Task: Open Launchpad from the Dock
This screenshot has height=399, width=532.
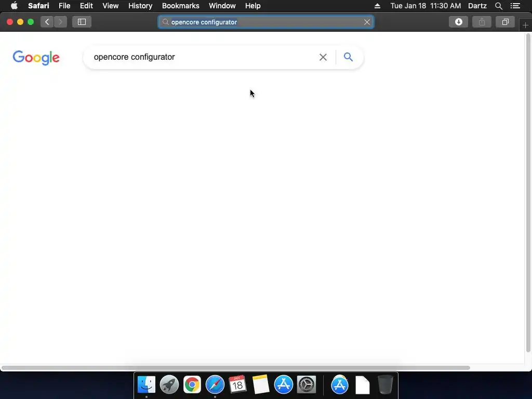Action: click(169, 385)
